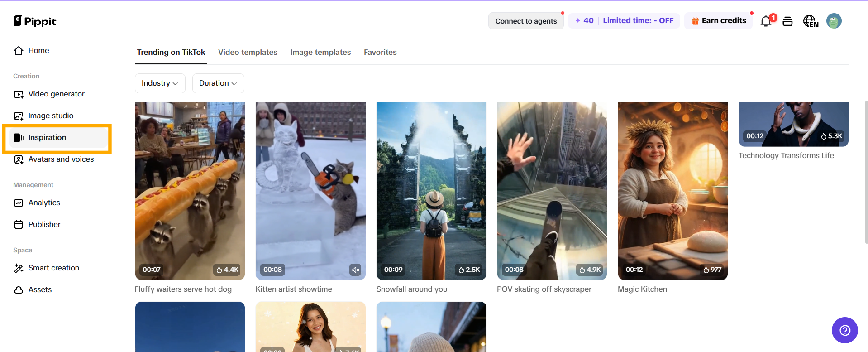Screen dimensions: 868x352
Task: Open Video generator in sidebar
Action: point(58,94)
